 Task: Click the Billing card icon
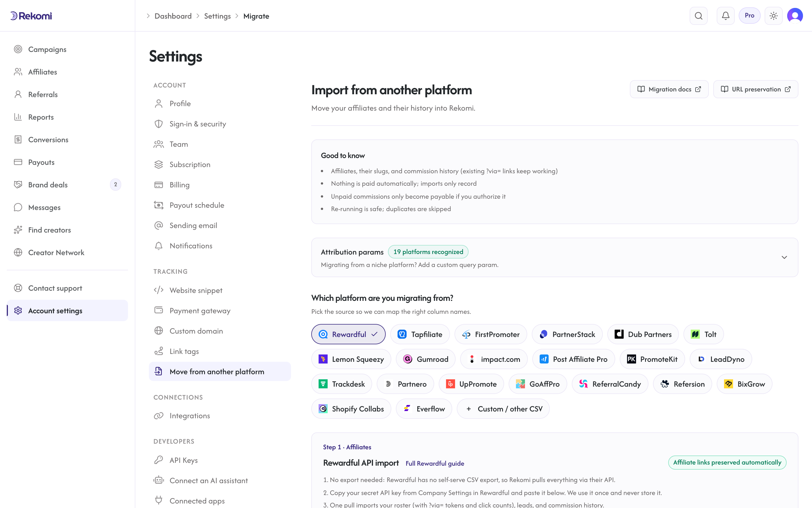click(x=159, y=185)
